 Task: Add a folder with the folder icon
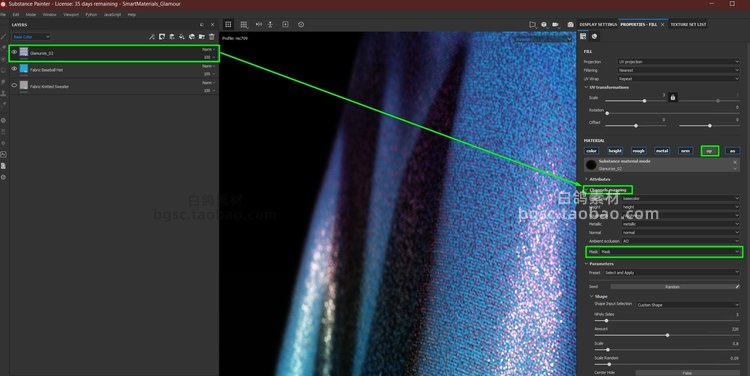point(202,37)
